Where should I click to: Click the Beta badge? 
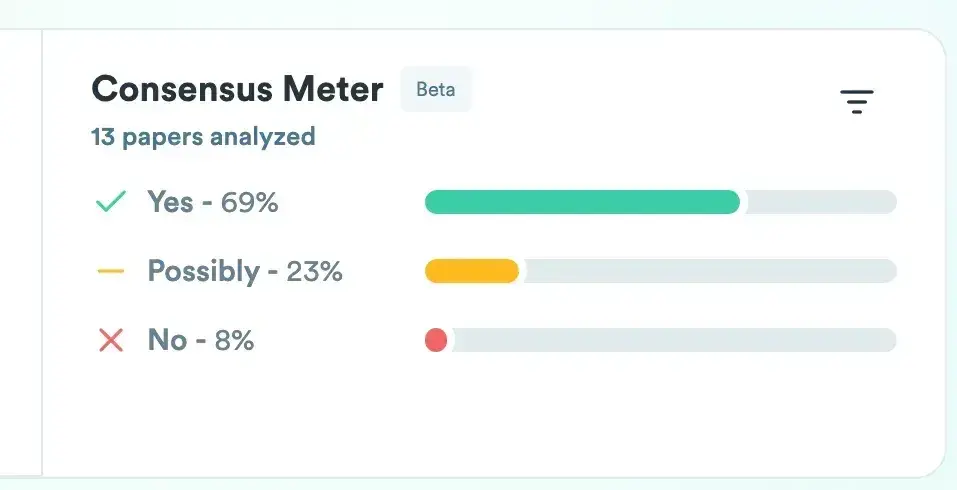point(435,89)
